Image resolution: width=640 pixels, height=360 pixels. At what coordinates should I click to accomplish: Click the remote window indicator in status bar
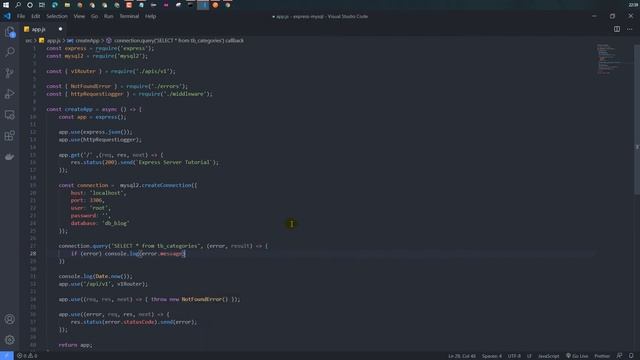tap(7, 356)
